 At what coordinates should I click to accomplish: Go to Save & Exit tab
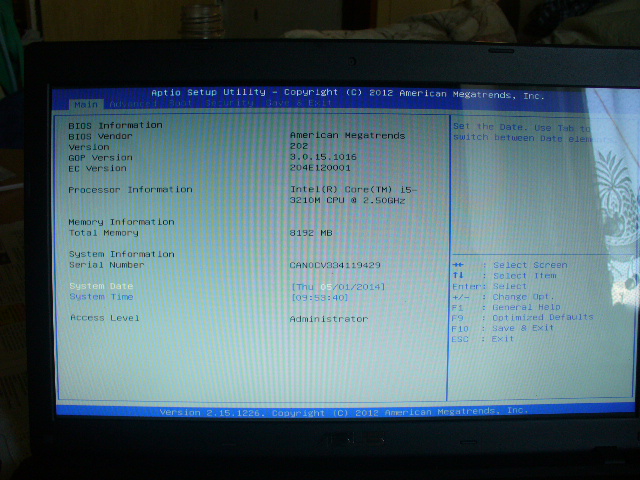click(x=298, y=103)
